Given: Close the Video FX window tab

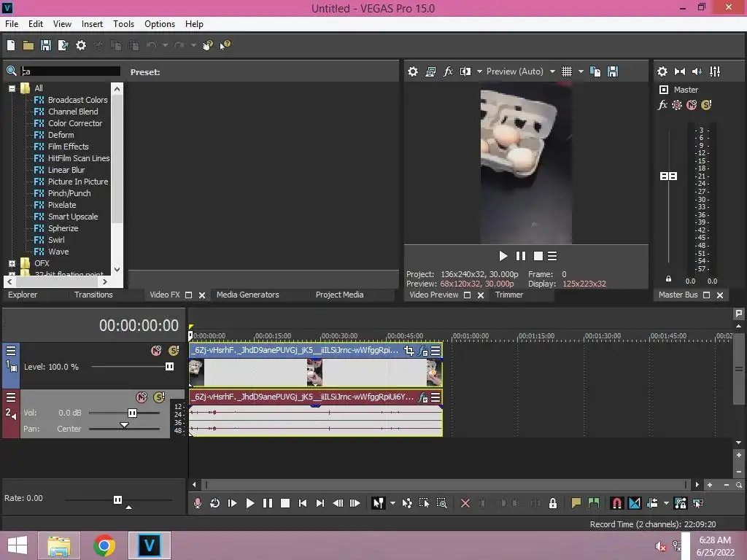Looking at the screenshot, I should click(202, 295).
